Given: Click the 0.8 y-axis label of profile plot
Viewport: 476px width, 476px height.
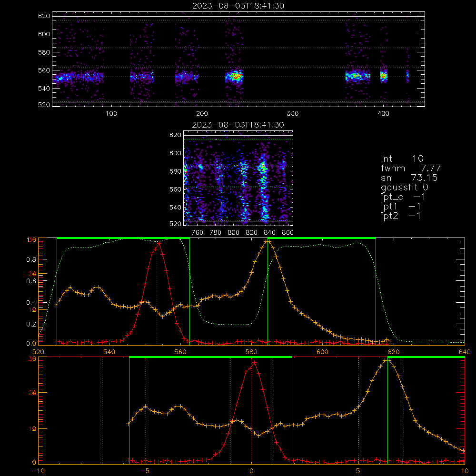Looking at the screenshot, I should [x=32, y=259].
